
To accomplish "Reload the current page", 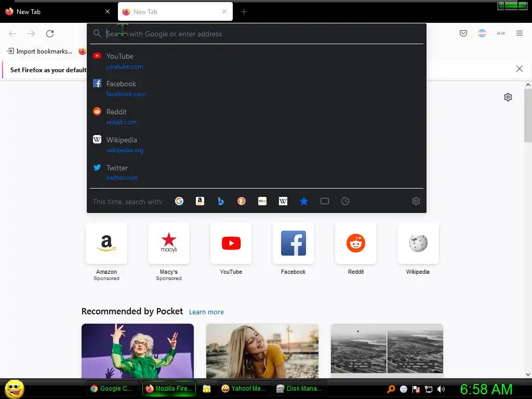I will (x=50, y=34).
